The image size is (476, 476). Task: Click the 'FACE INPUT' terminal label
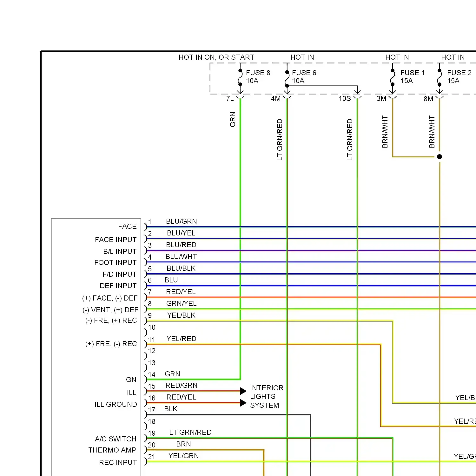[116, 240]
